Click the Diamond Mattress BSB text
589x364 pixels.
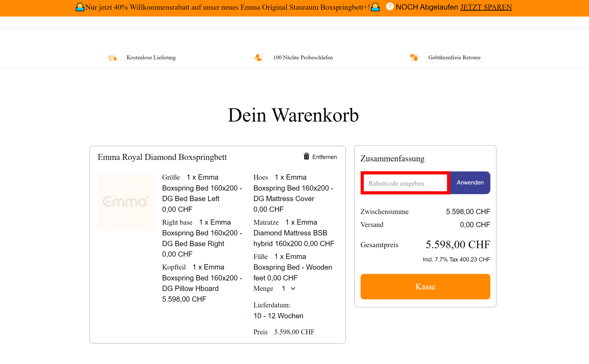[x=290, y=233]
